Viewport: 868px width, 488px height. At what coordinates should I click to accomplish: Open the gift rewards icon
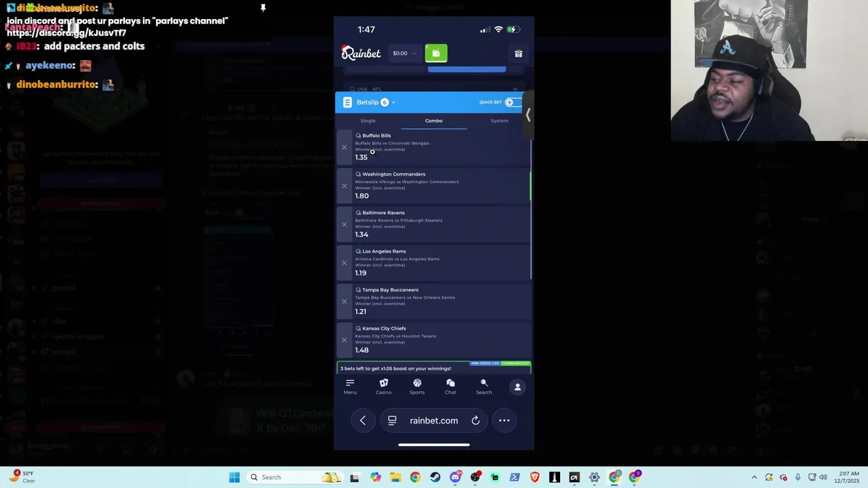pos(519,54)
